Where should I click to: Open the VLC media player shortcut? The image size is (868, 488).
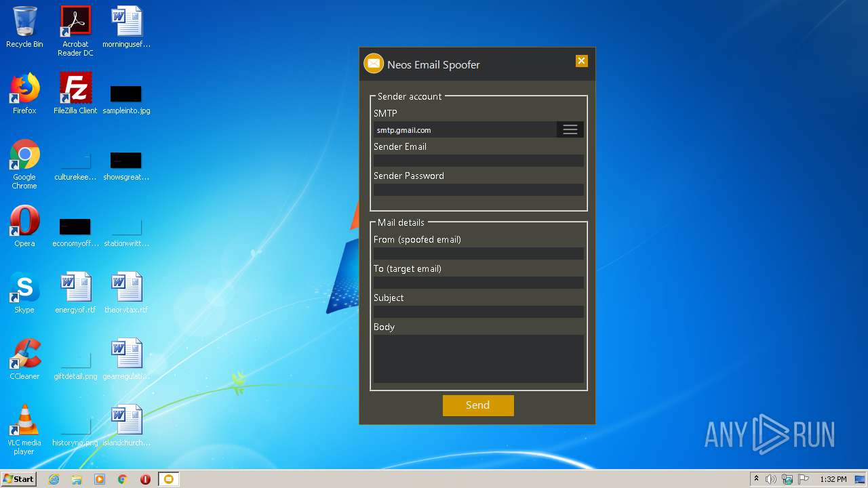click(x=24, y=430)
